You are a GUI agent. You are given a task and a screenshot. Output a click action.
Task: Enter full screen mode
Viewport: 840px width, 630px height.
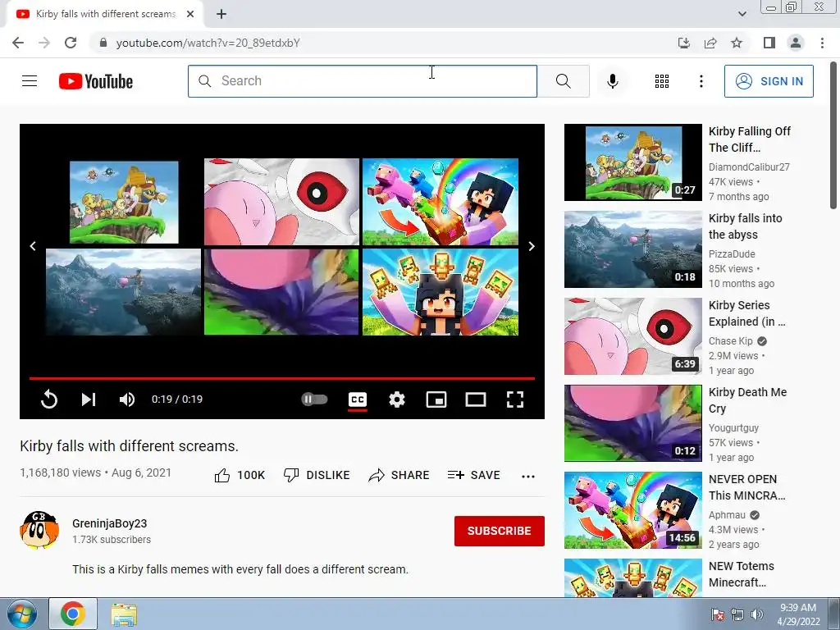click(515, 399)
